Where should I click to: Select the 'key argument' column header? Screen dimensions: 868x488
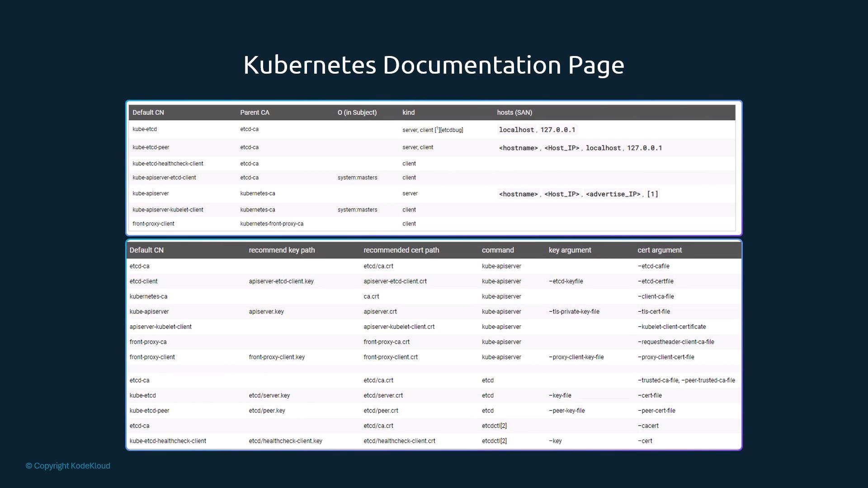570,250
